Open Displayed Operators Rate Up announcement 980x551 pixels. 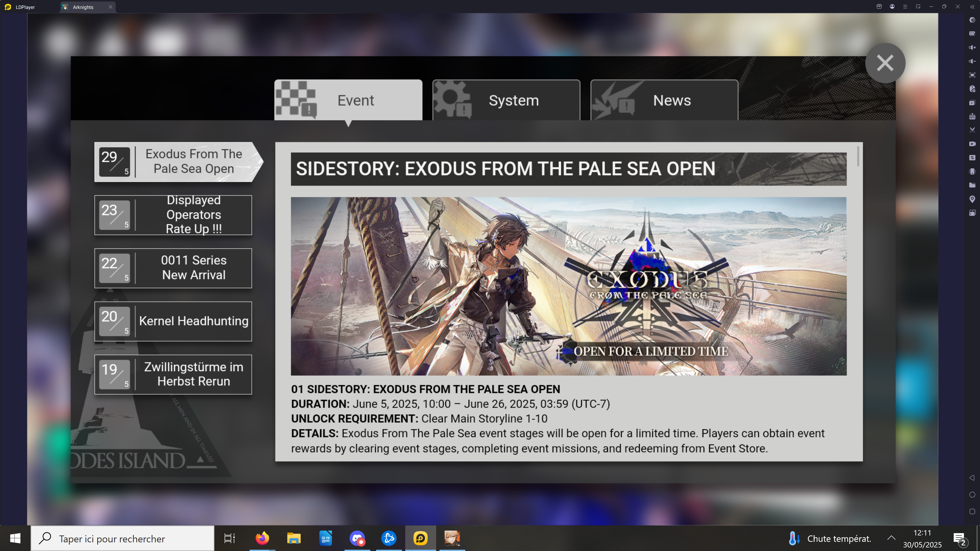point(173,215)
